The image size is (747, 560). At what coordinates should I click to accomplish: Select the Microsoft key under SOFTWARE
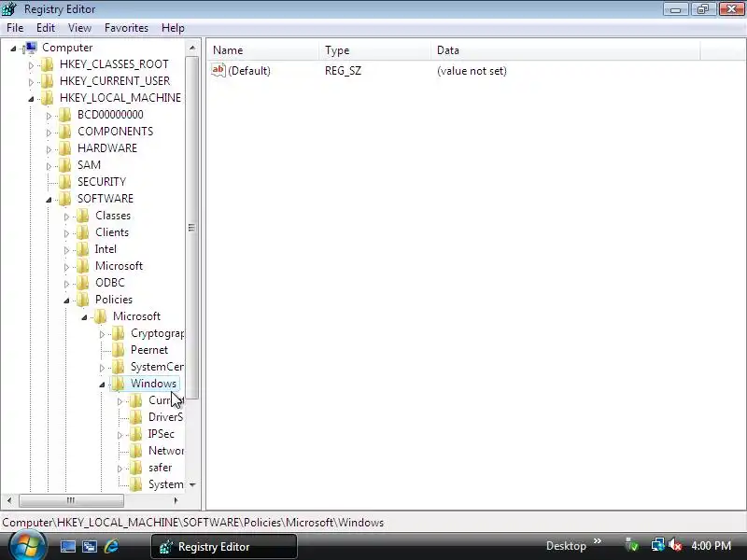click(x=119, y=266)
